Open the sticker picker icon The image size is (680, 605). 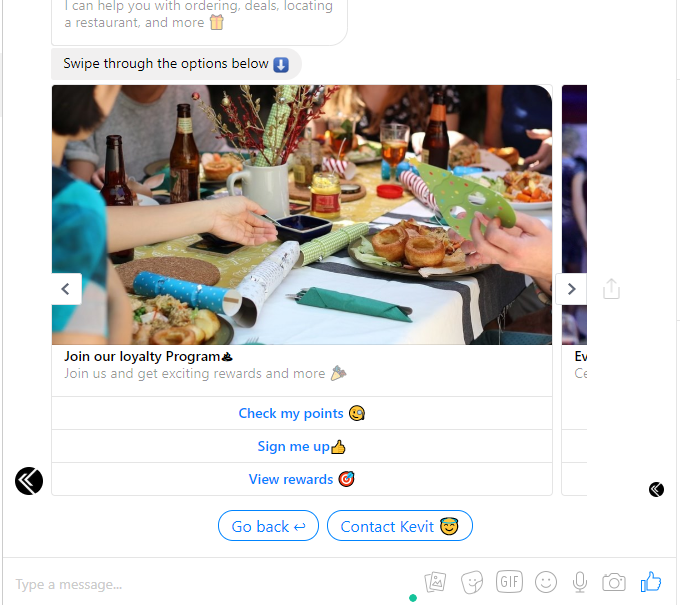(472, 582)
